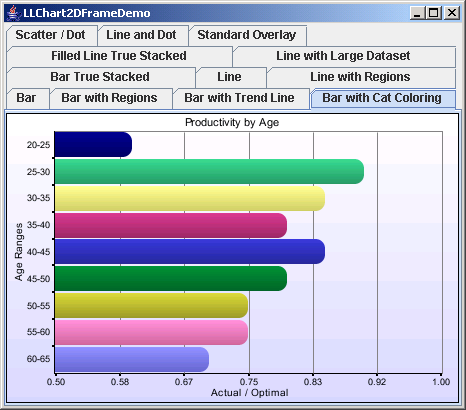Click the 45-50 category label

pos(38,279)
